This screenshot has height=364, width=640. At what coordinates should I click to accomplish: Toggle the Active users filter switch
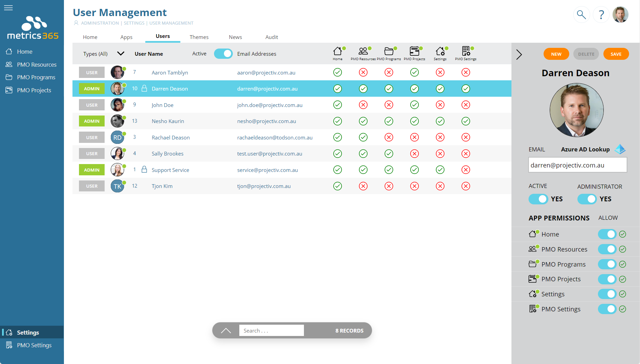coord(223,54)
